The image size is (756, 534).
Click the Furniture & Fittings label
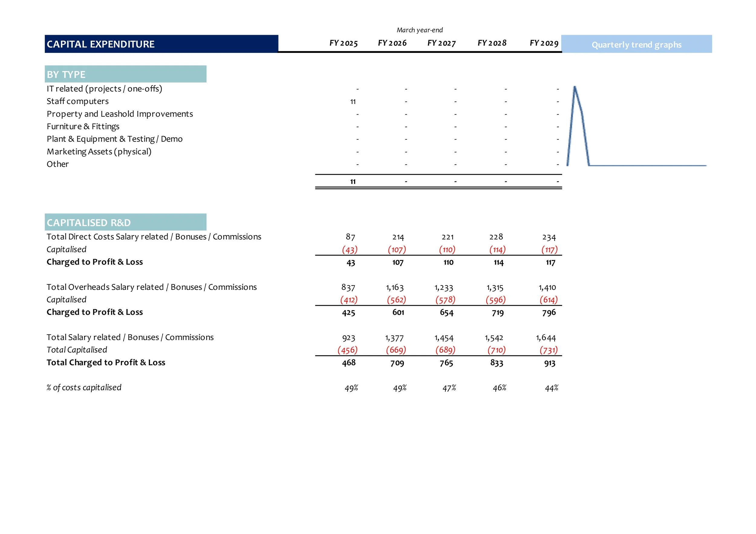pyautogui.click(x=83, y=126)
